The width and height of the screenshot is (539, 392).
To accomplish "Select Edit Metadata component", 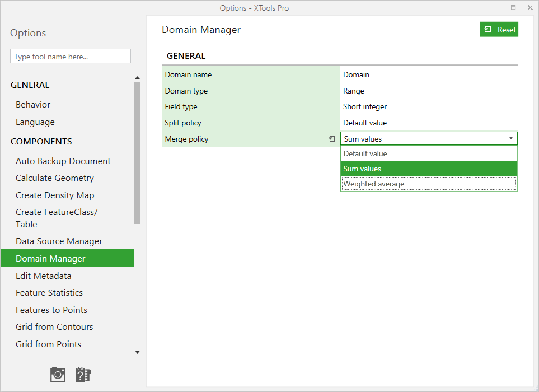I will point(43,276).
